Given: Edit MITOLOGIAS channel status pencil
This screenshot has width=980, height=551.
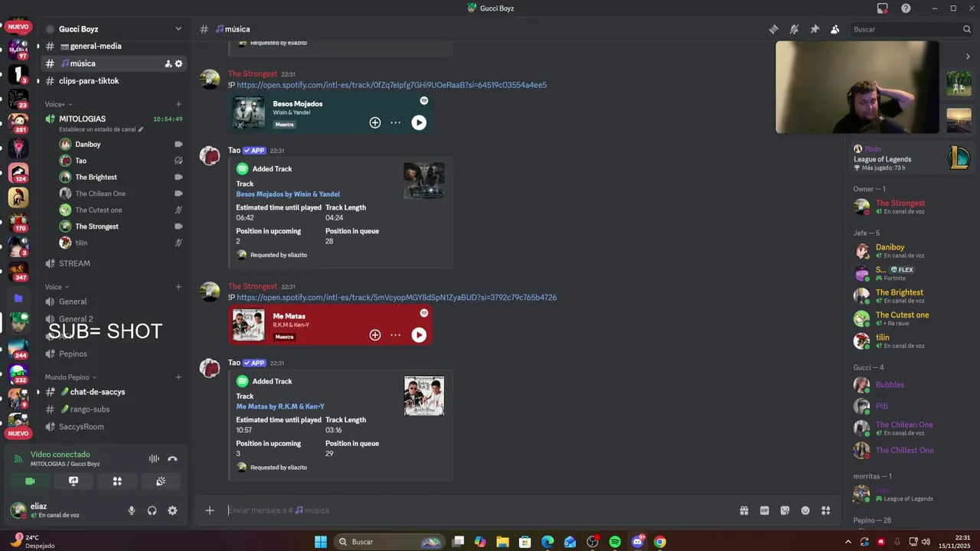Looking at the screenshot, I should 141,129.
